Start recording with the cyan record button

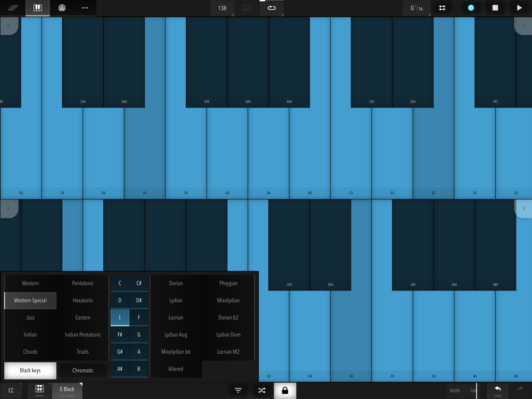tap(471, 8)
